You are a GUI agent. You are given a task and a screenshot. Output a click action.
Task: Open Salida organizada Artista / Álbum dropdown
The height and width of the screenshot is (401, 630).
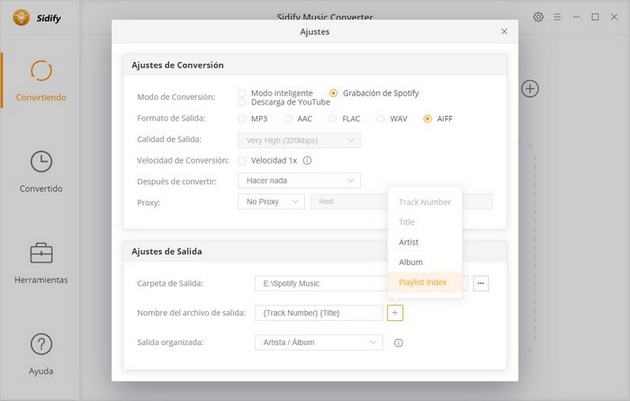click(319, 342)
